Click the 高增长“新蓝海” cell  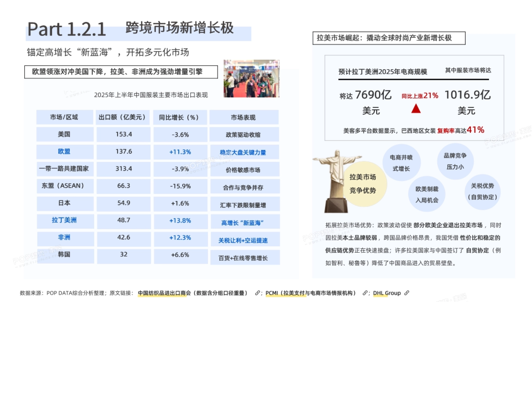pos(245,222)
